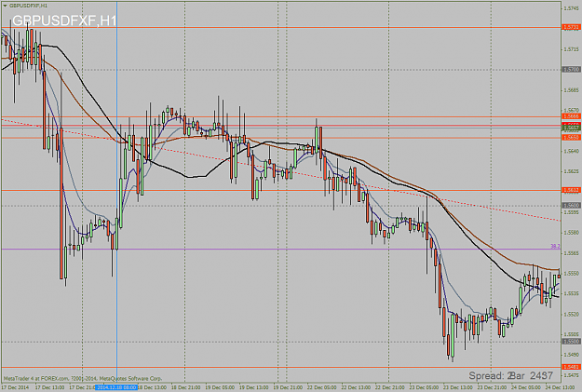Screen dimensions: 582x392
Task: Click the 1.5481 orange price label
Action: [x=571, y=367]
